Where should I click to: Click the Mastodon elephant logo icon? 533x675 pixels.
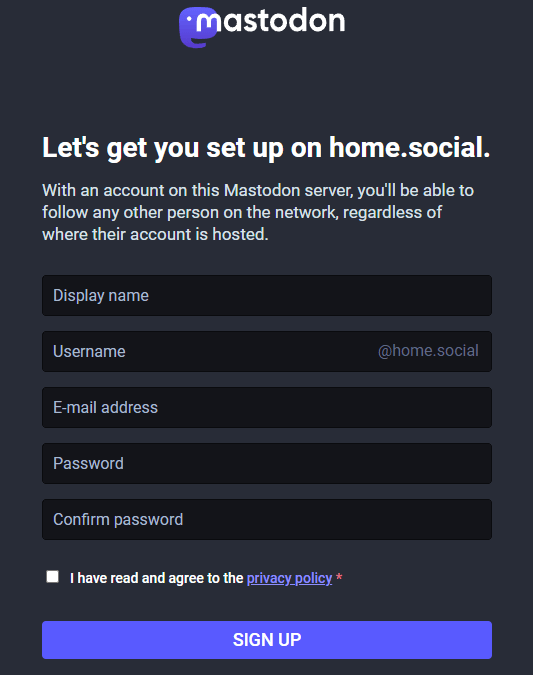click(198, 27)
